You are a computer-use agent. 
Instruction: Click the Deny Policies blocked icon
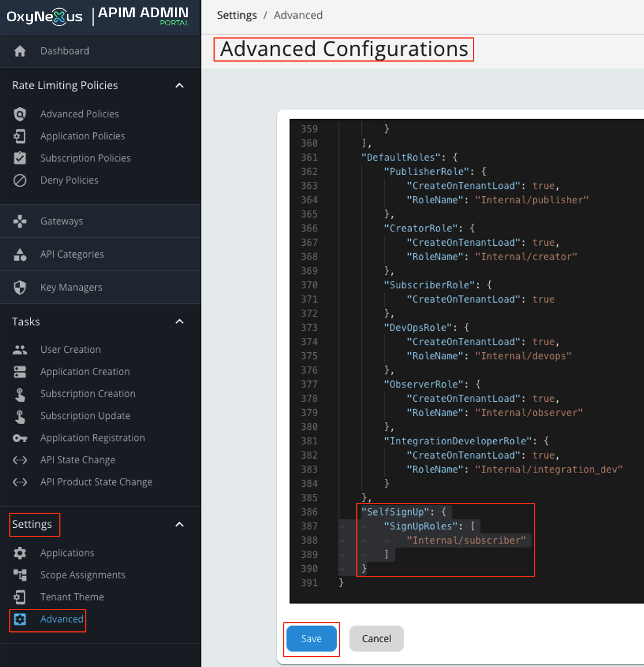20,180
